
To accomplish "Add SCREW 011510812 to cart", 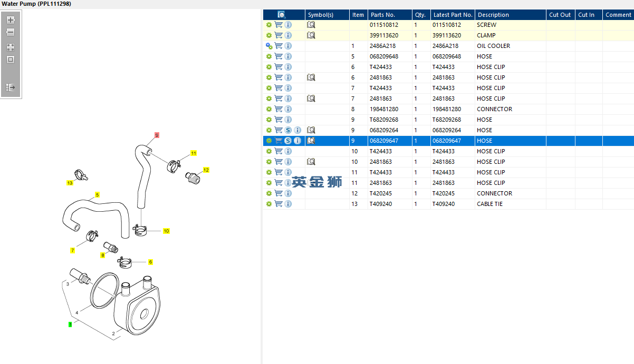I will tap(278, 25).
